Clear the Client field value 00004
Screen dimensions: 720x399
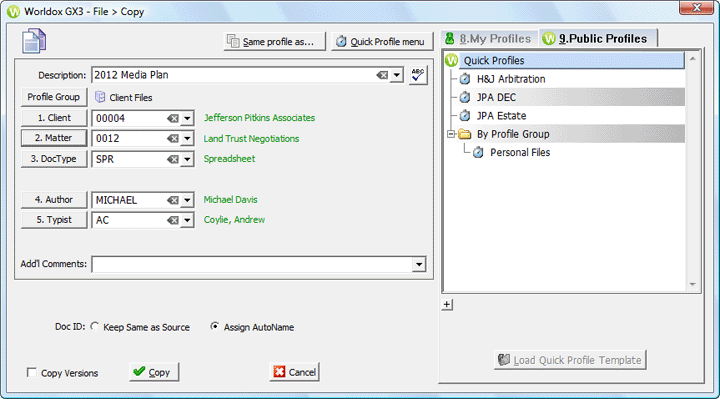173,118
